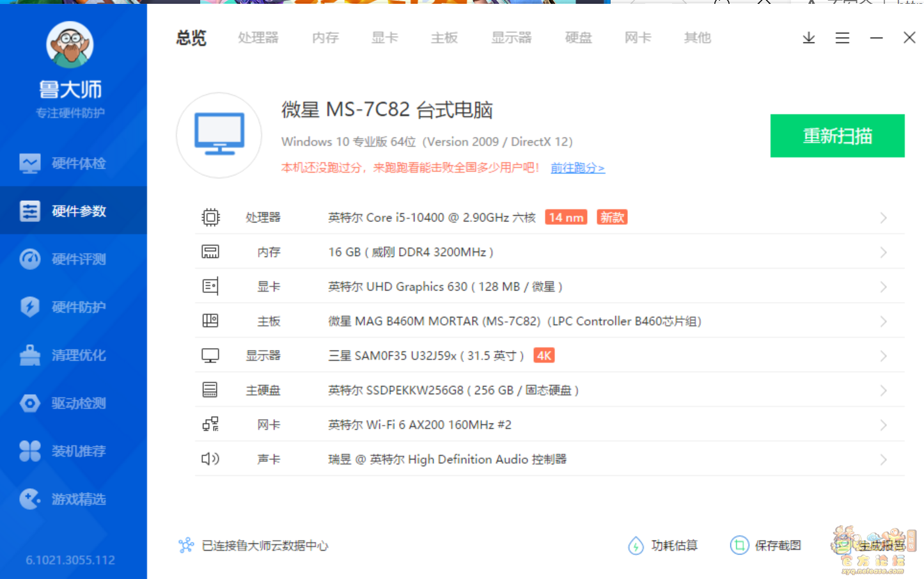Click the cloud data center connection icon
Image resolution: width=924 pixels, height=579 pixels.
pos(186,545)
